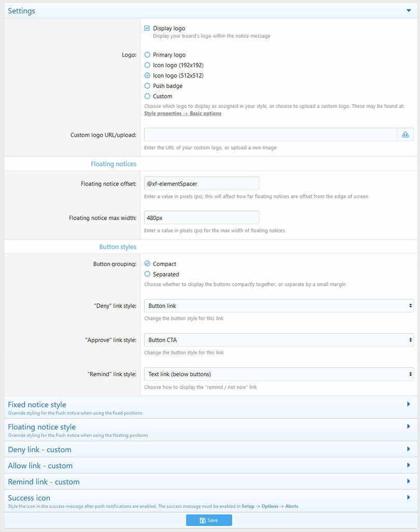The image size is (420, 532).
Task: Click the Save button
Action: pyautogui.click(x=209, y=520)
